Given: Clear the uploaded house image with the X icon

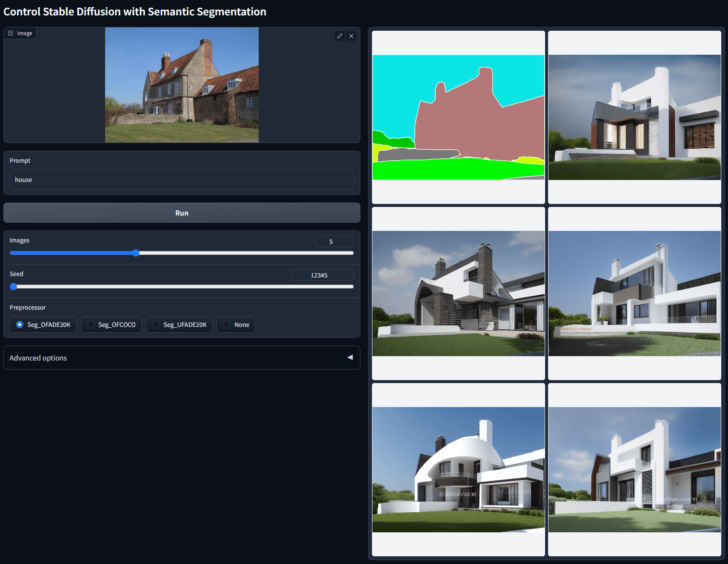Looking at the screenshot, I should point(351,36).
